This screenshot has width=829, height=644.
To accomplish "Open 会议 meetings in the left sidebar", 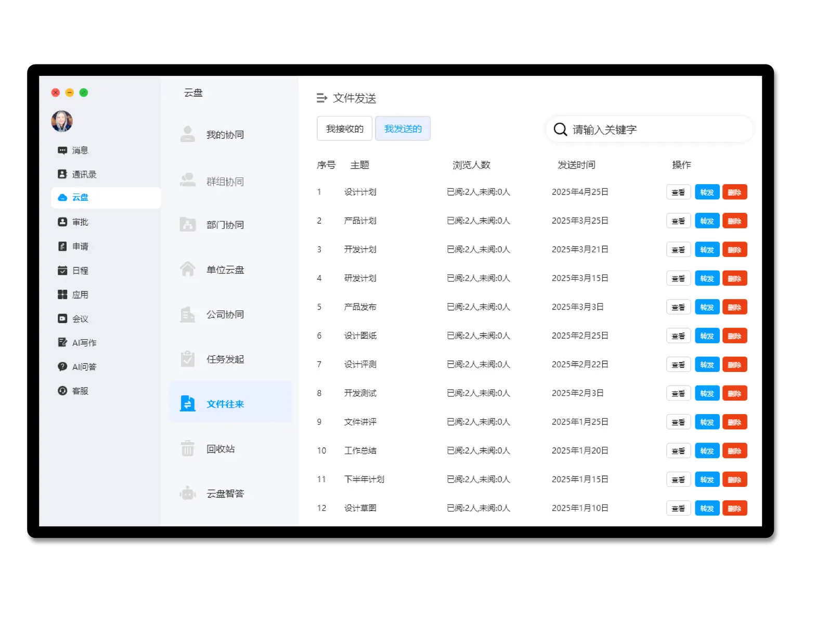I will [x=73, y=319].
